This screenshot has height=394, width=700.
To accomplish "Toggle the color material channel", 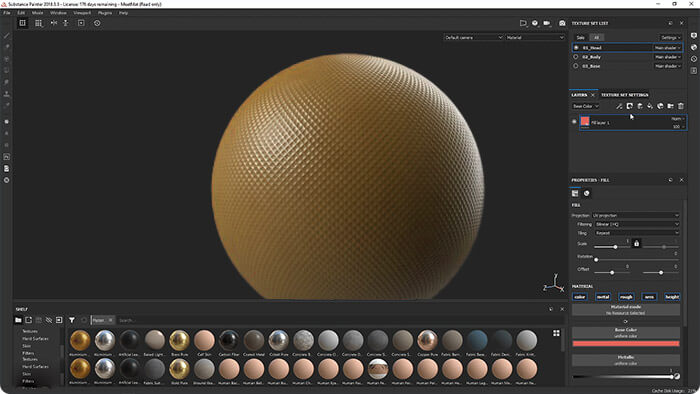I will (579, 297).
